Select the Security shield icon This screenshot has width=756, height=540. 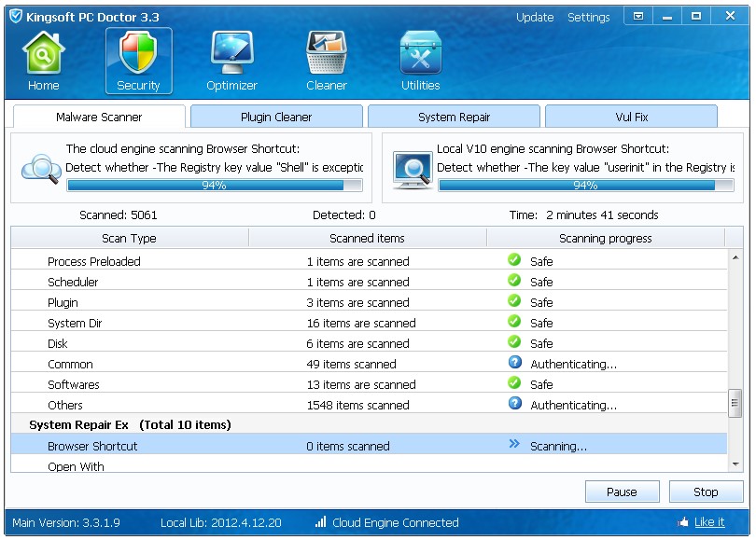138,52
